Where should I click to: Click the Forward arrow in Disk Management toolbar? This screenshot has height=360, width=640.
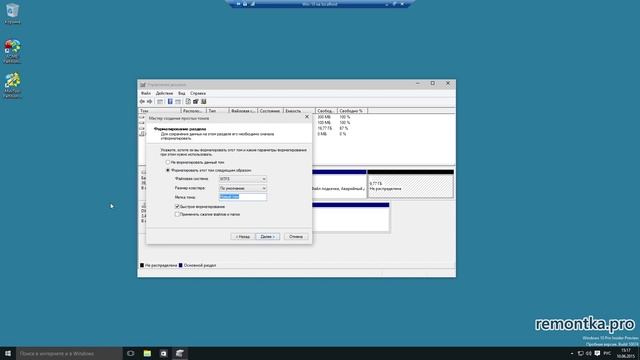149,101
